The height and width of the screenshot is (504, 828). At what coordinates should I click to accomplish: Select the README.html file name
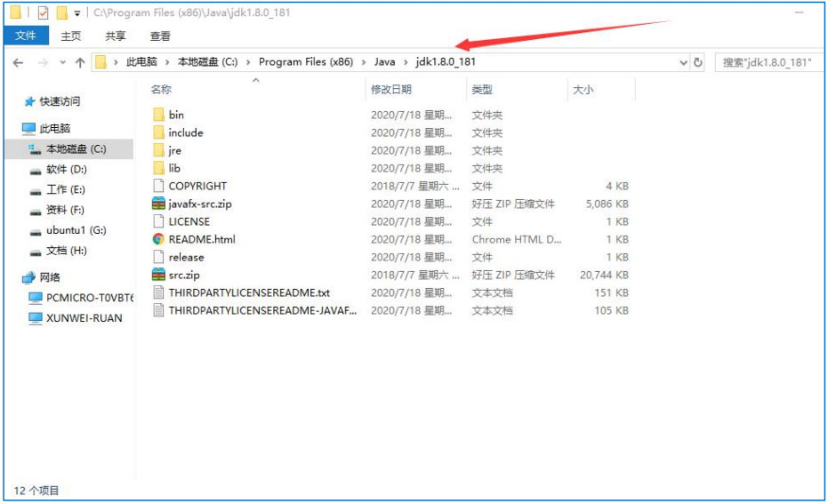[x=202, y=240]
